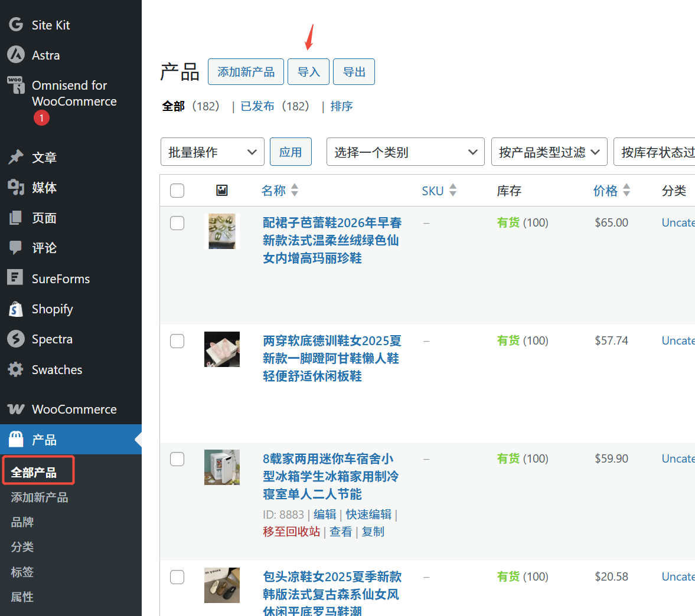Open Site Kit Google icon in sidebar

(x=16, y=24)
